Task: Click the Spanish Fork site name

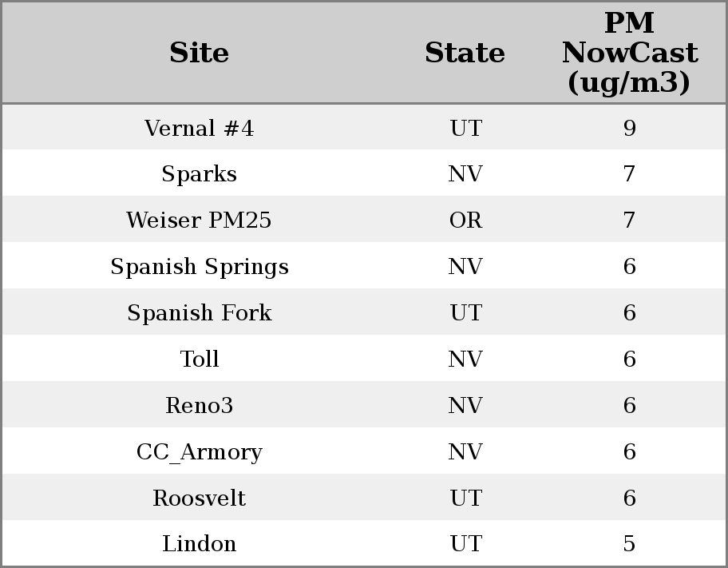Action: tap(199, 313)
